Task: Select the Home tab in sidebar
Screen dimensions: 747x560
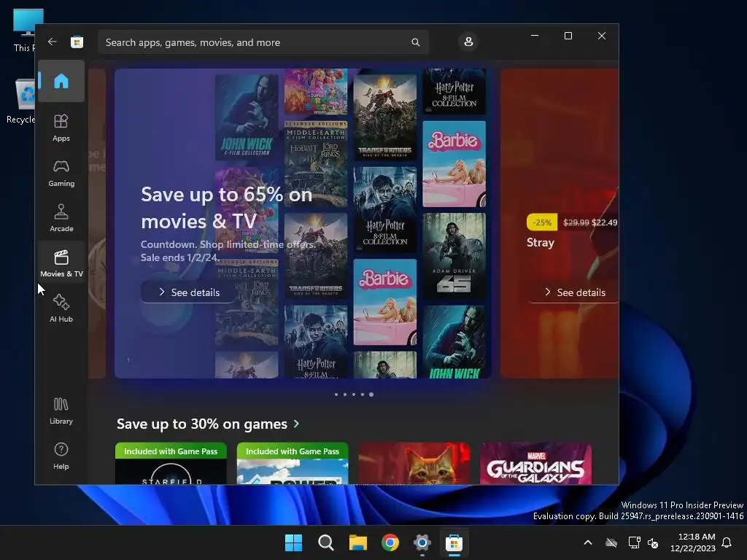Action: coord(61,81)
